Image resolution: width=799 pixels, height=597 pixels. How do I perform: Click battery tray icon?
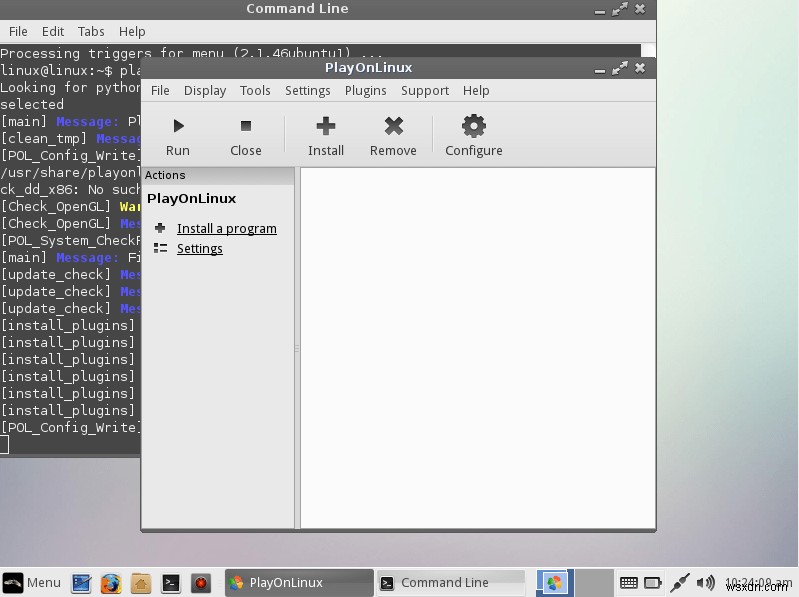(x=653, y=583)
